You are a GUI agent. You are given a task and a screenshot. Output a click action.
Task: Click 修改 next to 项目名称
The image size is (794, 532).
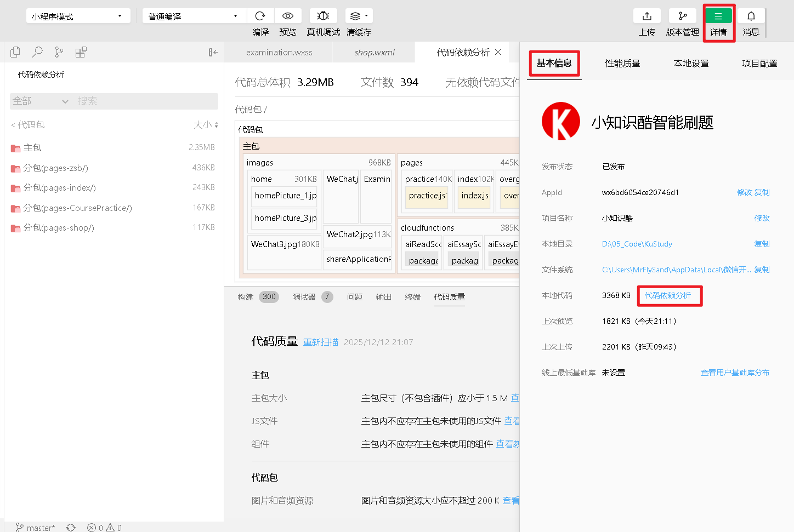(762, 218)
